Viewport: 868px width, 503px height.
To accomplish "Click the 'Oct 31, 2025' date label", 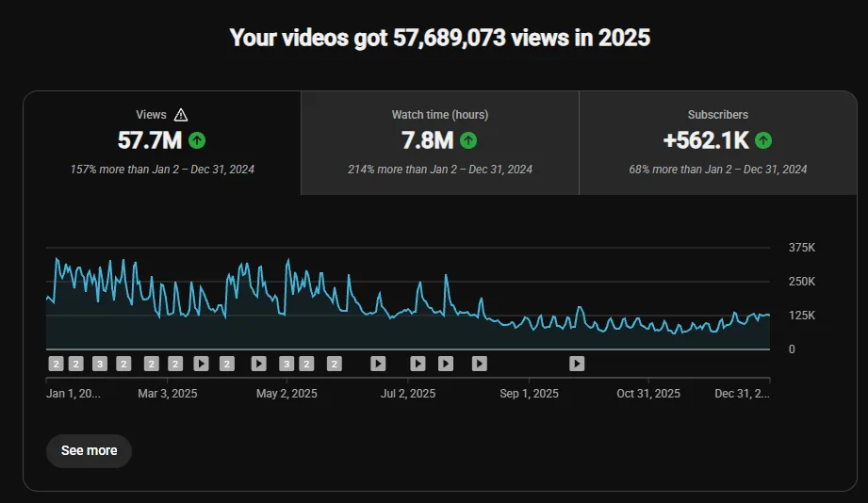I will click(648, 394).
